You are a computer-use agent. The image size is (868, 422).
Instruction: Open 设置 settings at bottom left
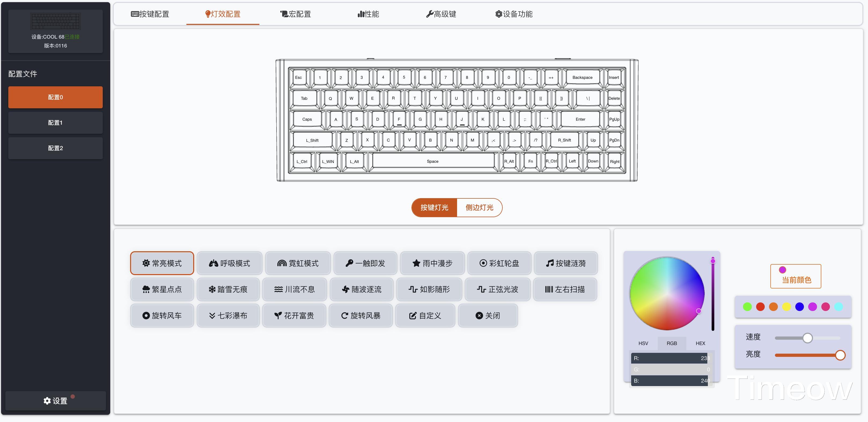pyautogui.click(x=55, y=401)
